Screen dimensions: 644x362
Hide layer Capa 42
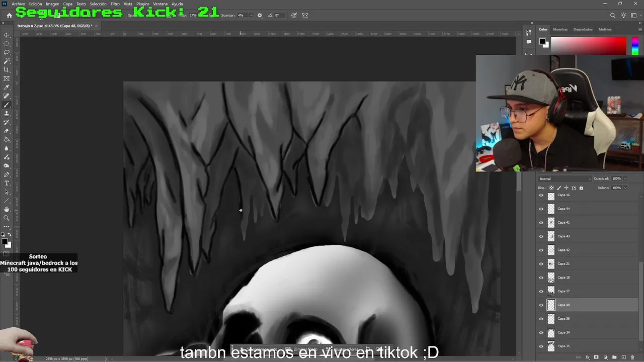point(541,250)
